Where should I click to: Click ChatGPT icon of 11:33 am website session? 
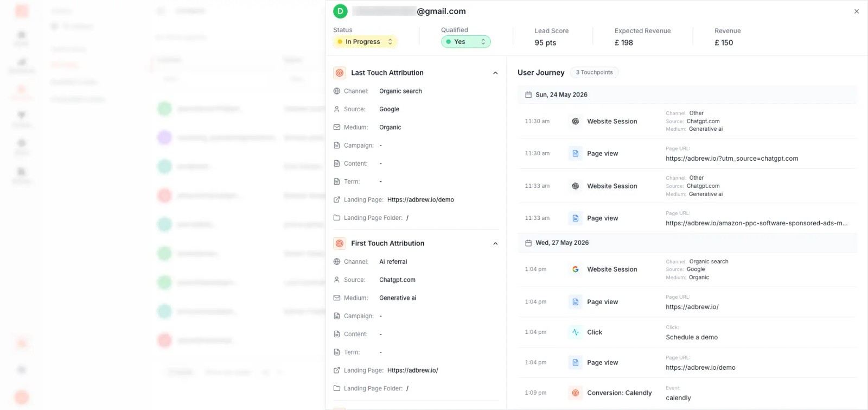coord(576,186)
